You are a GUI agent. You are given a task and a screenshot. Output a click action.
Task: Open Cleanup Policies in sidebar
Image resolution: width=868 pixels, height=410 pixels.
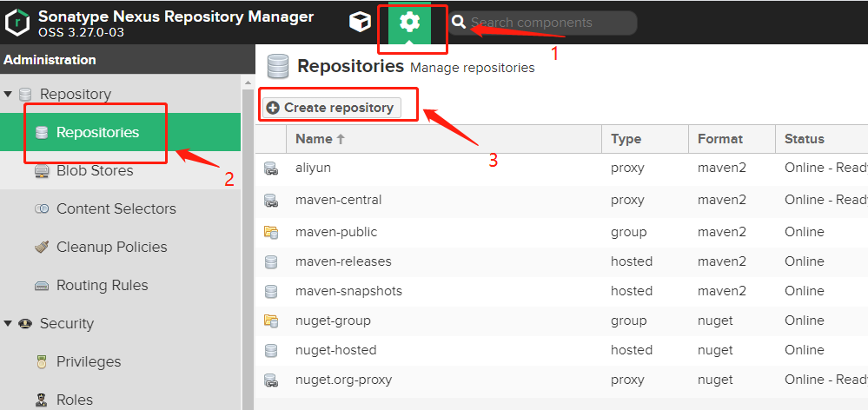pos(120,247)
